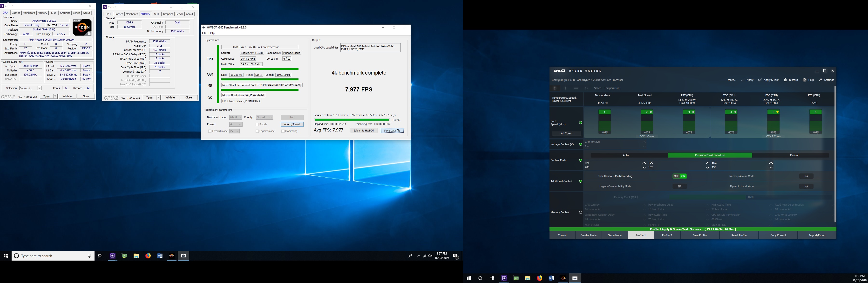
Task: Click the Save data file button
Action: click(x=392, y=131)
